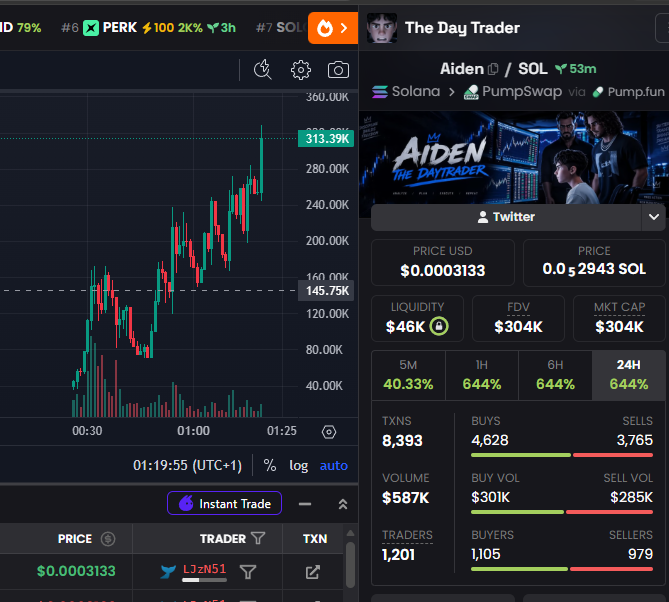Click the PRICE column header
Image resolution: width=669 pixels, height=602 pixels.
[x=75, y=539]
